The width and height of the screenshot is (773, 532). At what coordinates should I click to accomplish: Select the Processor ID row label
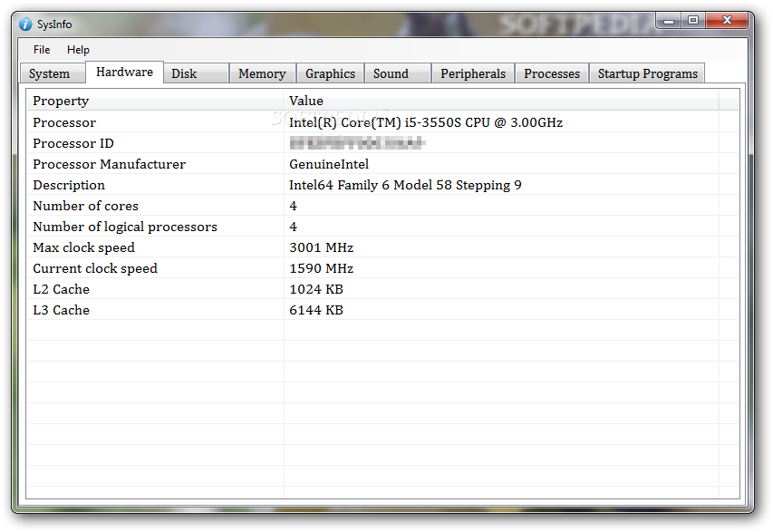[73, 143]
